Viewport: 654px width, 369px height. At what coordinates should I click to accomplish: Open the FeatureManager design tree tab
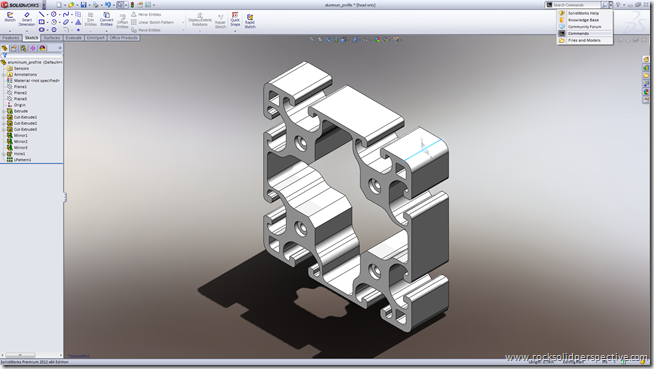[5, 48]
